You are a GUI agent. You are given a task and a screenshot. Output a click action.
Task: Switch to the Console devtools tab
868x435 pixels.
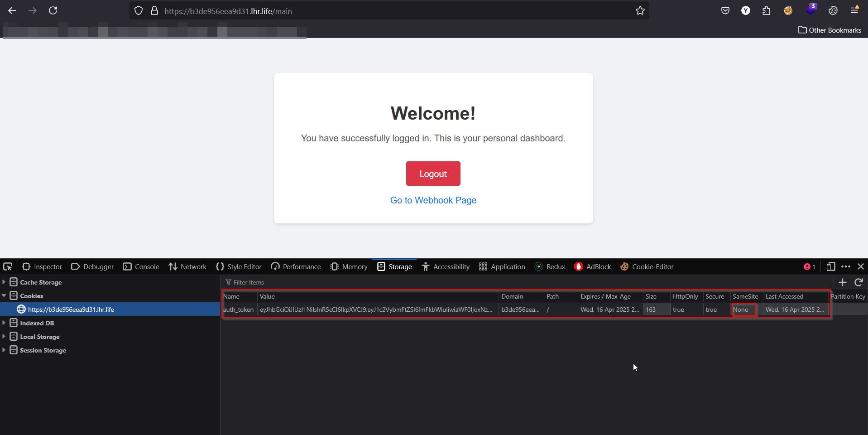point(141,266)
